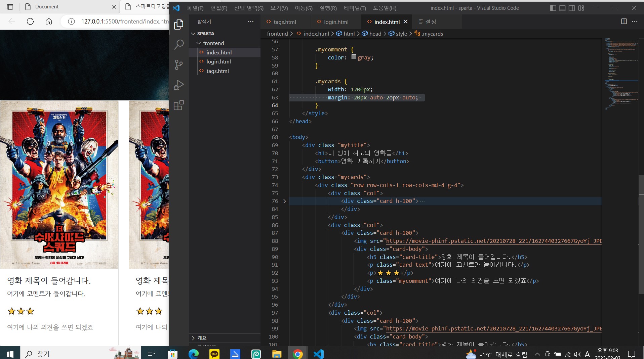Open File Explorer from the taskbar
Image resolution: width=644 pixels, height=359 pixels.
click(x=277, y=354)
